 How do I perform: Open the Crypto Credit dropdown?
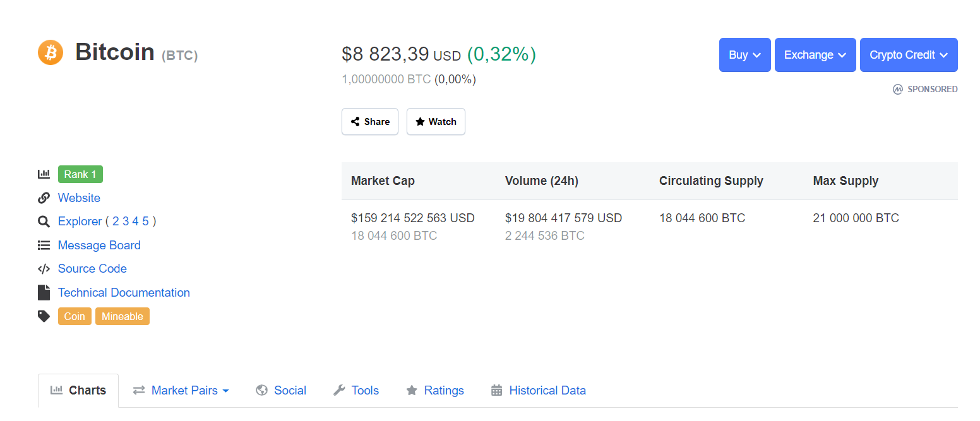(x=909, y=55)
